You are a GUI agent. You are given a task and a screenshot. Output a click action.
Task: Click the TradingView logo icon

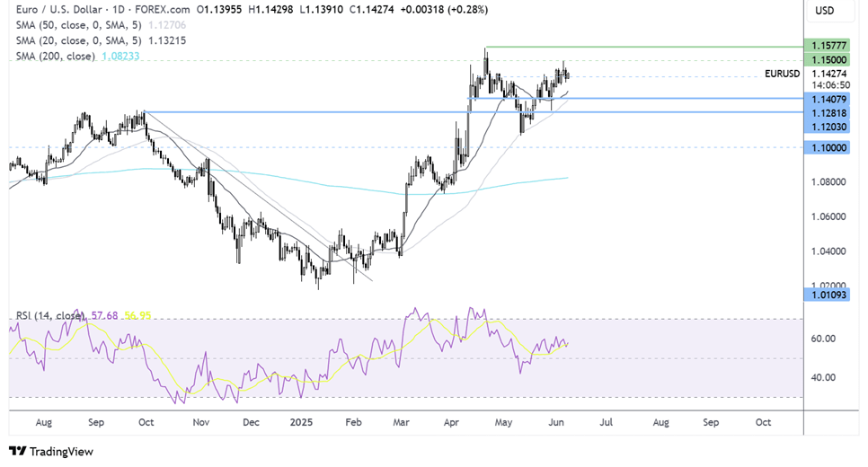pos(18,452)
